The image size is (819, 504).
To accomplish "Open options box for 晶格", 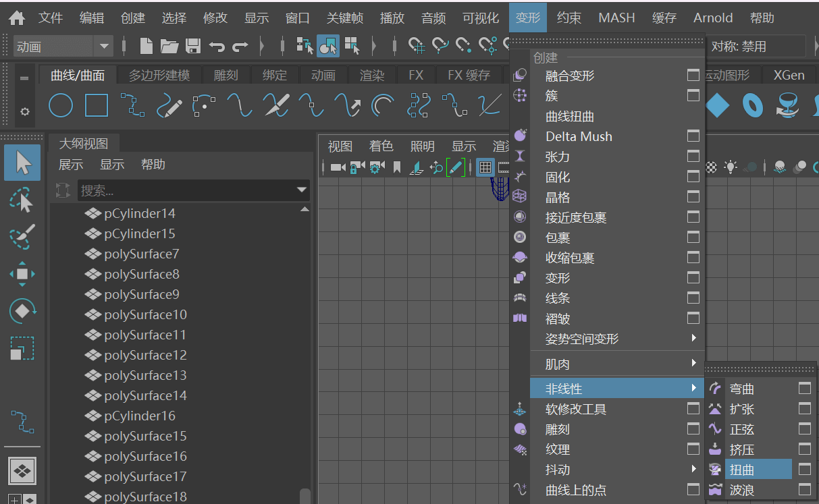I will tap(693, 197).
